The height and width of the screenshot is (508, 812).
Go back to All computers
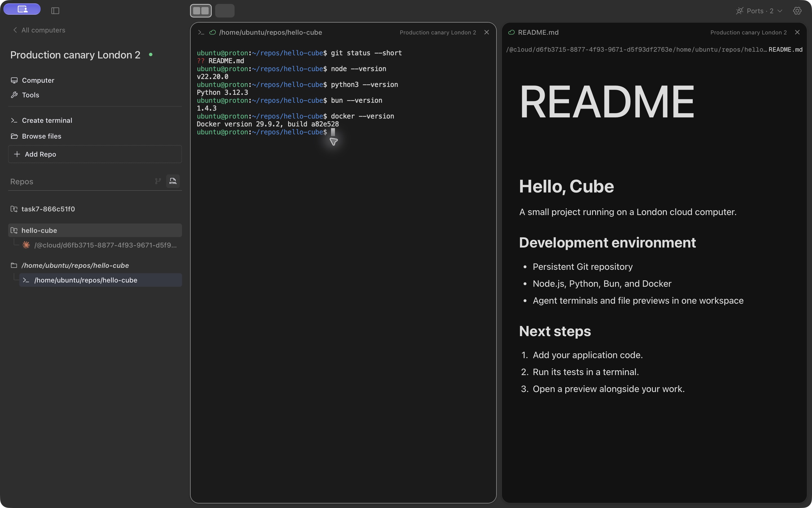[39, 30]
